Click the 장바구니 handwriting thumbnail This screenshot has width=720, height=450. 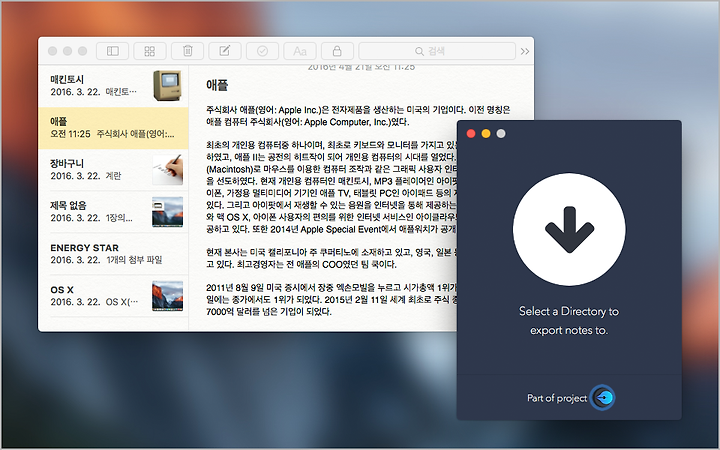pyautogui.click(x=168, y=170)
